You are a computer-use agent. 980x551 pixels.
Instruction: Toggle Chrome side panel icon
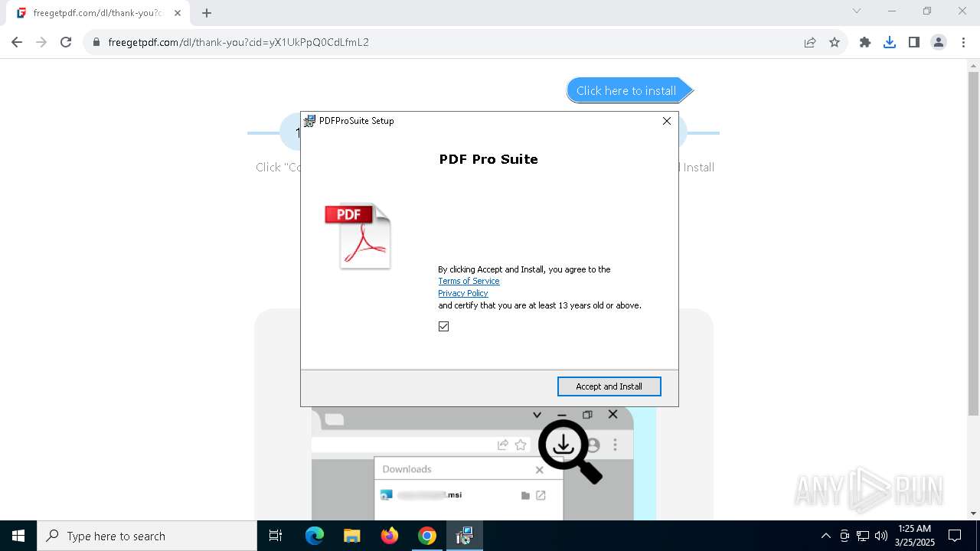coord(914,42)
